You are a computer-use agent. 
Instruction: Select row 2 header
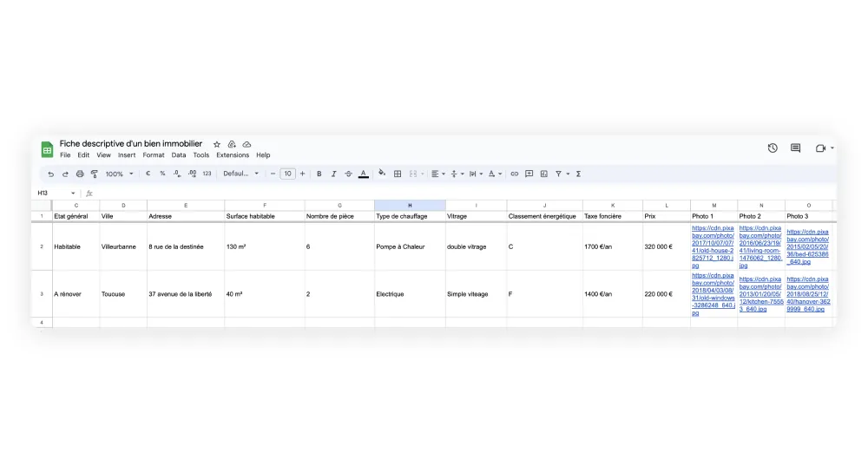point(42,246)
